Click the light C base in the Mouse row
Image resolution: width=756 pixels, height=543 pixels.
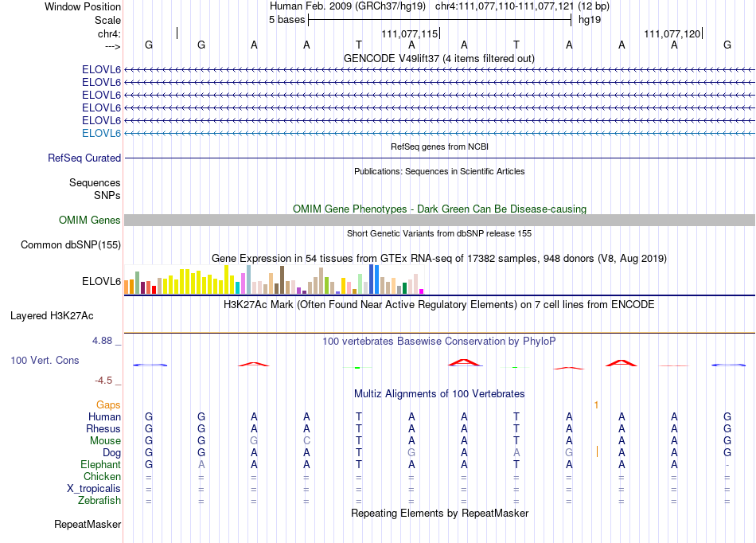(306, 441)
